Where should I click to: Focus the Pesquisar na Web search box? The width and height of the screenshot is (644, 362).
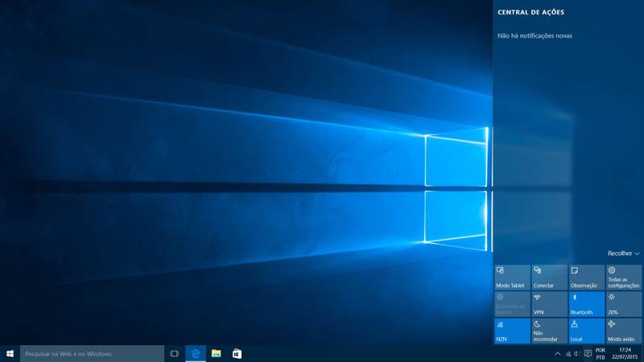92,353
